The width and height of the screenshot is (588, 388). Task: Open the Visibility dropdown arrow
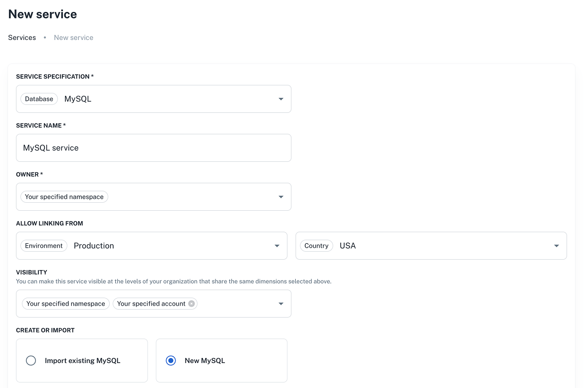281,304
